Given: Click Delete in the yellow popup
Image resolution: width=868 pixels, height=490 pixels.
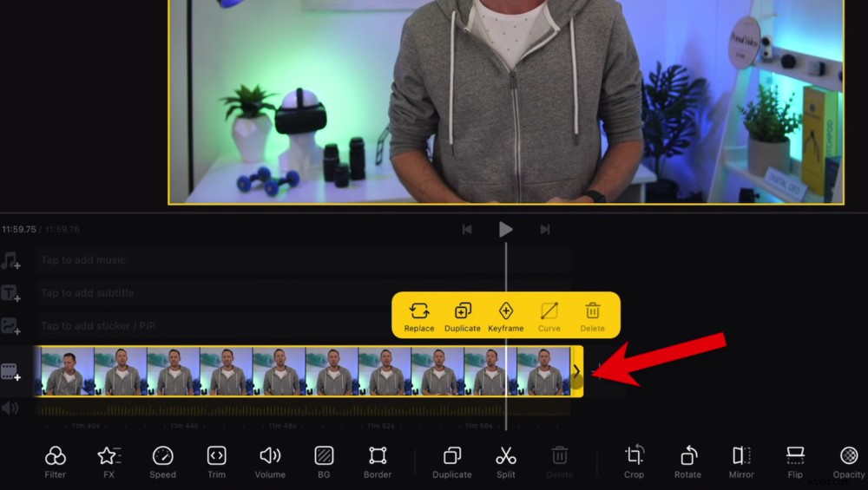Looking at the screenshot, I should [x=592, y=317].
